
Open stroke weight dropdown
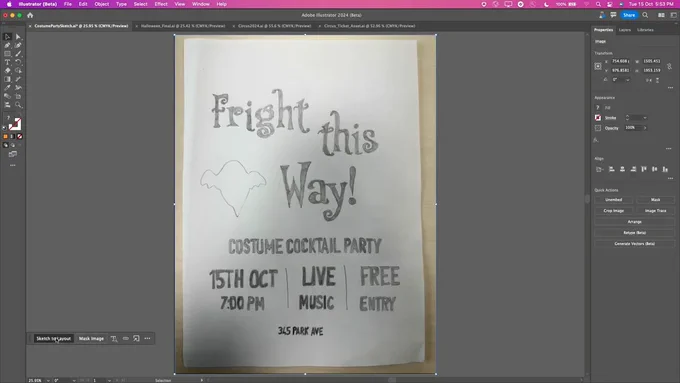pos(645,118)
